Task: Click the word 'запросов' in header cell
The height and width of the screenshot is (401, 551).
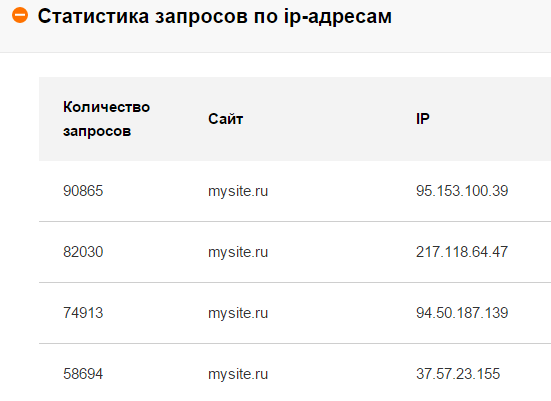Action: (97, 131)
